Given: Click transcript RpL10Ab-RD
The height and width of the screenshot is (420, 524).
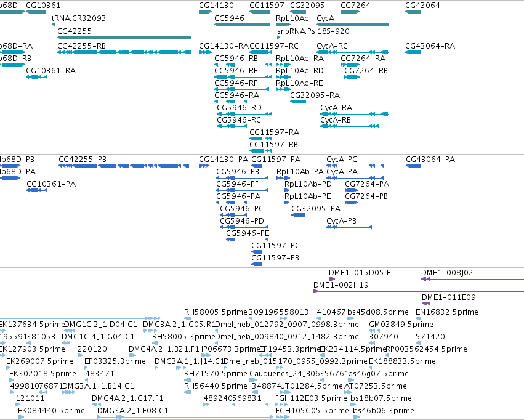Looking at the screenshot, I should [x=300, y=71].
